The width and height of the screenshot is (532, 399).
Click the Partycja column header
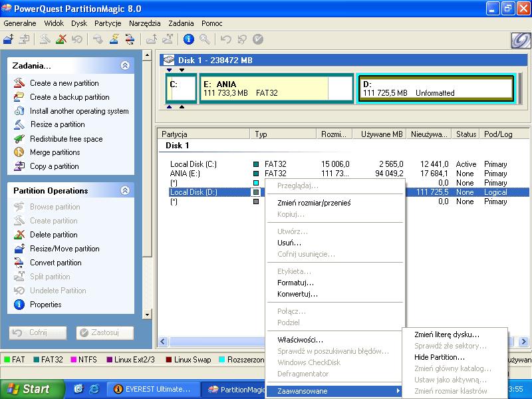click(204, 134)
